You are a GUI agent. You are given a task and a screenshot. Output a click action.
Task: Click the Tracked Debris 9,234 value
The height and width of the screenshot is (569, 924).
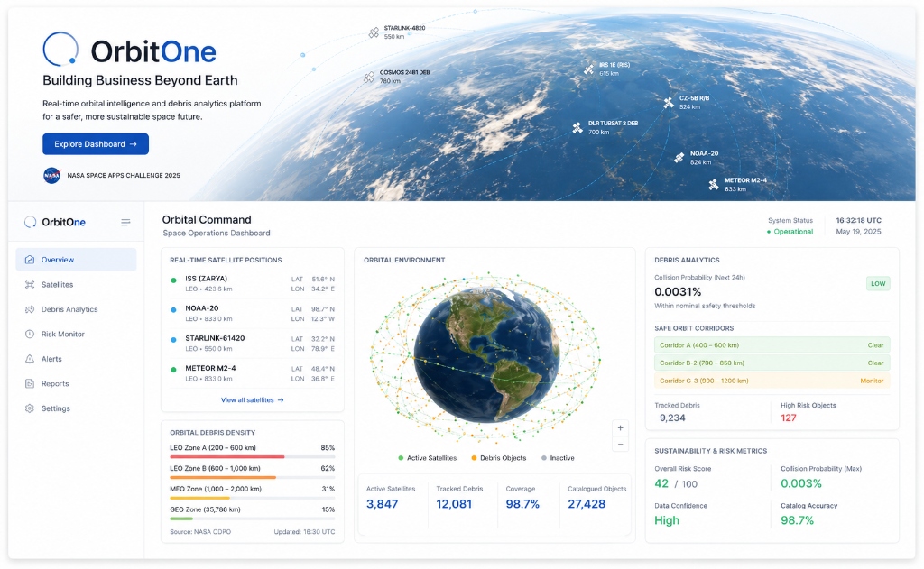pos(672,418)
